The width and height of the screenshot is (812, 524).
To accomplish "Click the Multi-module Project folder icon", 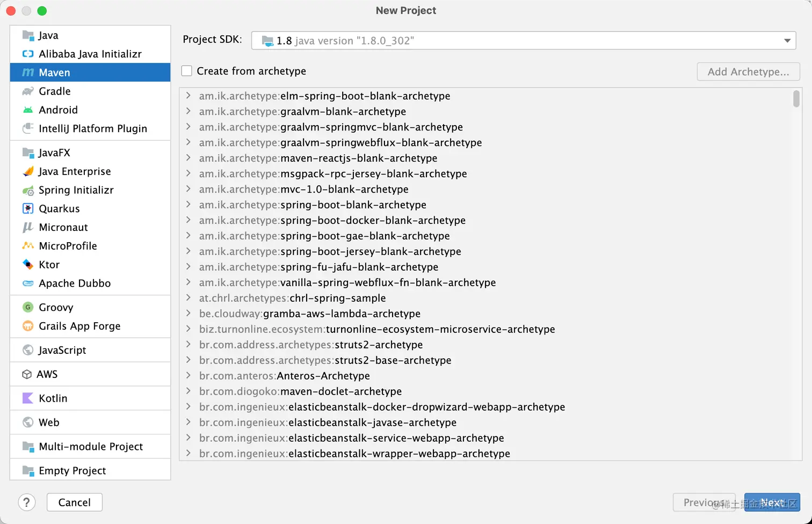I will click(28, 447).
